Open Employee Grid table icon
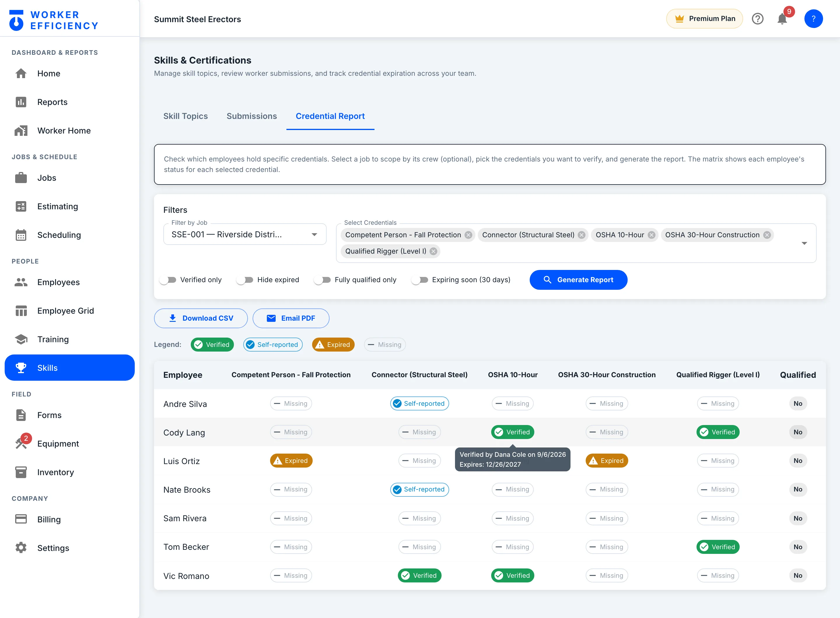 [x=21, y=310]
